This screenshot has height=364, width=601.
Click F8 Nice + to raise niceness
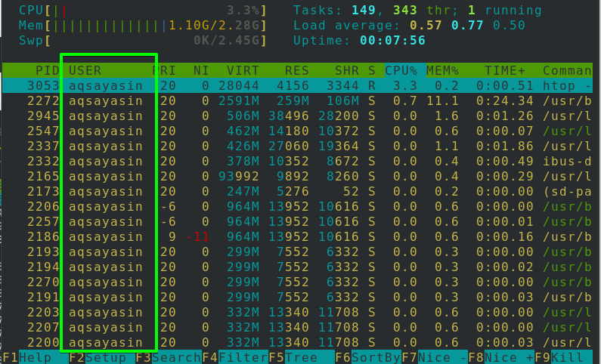pos(501,357)
